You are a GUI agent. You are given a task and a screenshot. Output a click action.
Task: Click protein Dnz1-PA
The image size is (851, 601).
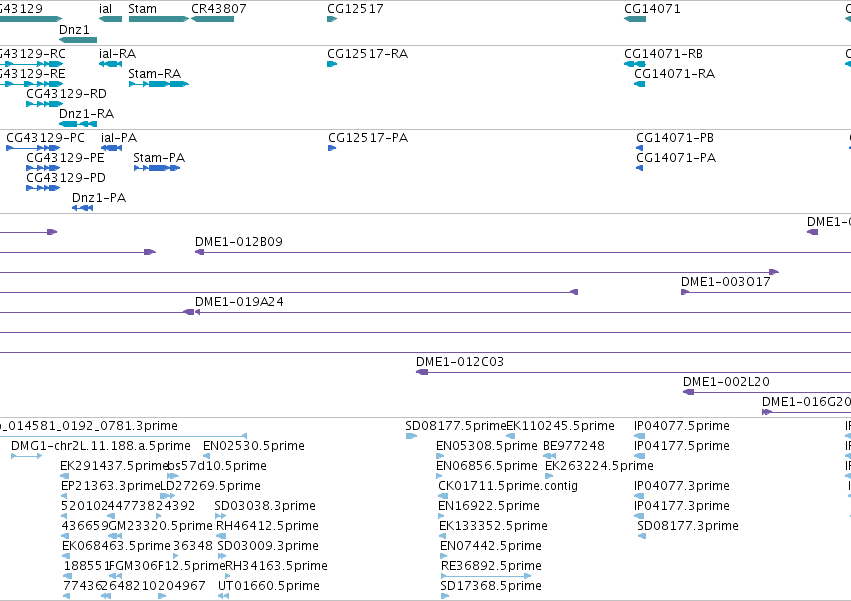(99, 198)
